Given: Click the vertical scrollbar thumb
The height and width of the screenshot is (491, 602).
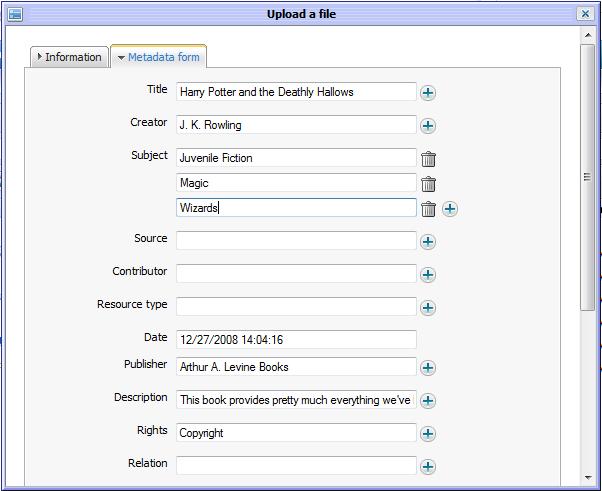Looking at the screenshot, I should 588,177.
